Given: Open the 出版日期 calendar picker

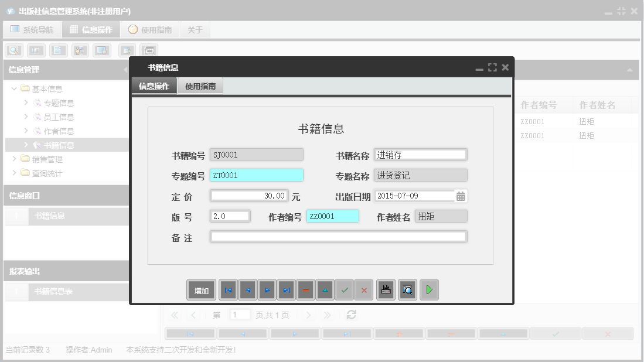Looking at the screenshot, I should (461, 196).
